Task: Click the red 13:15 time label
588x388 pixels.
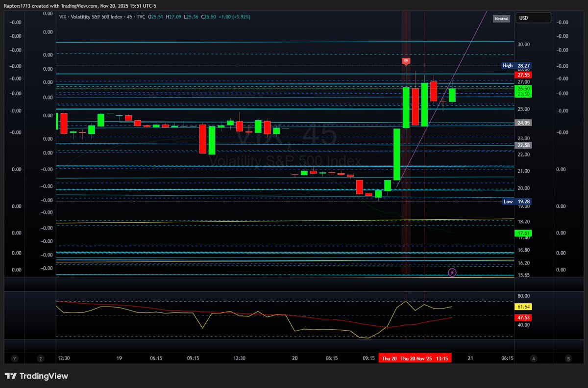Action: pyautogui.click(x=442, y=359)
